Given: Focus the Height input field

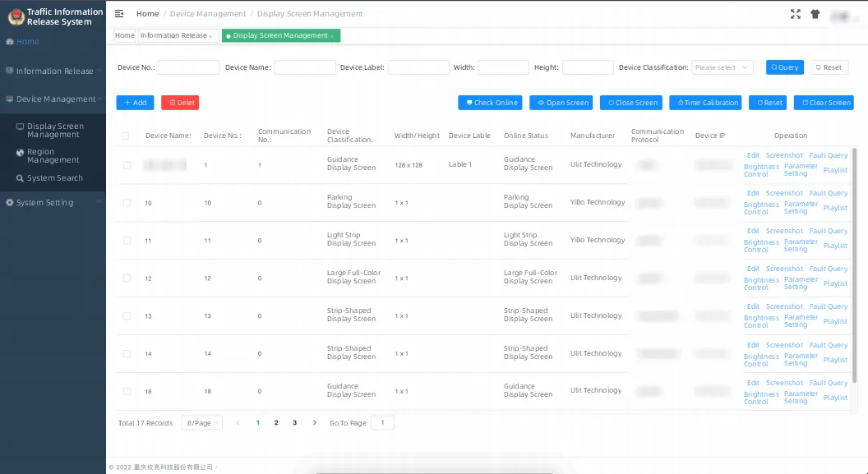Looking at the screenshot, I should tap(588, 67).
